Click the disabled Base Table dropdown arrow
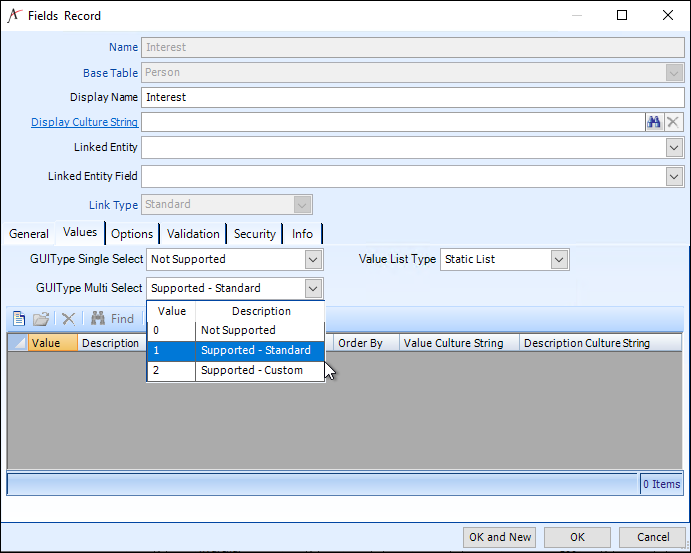691x553 pixels. 673,73
